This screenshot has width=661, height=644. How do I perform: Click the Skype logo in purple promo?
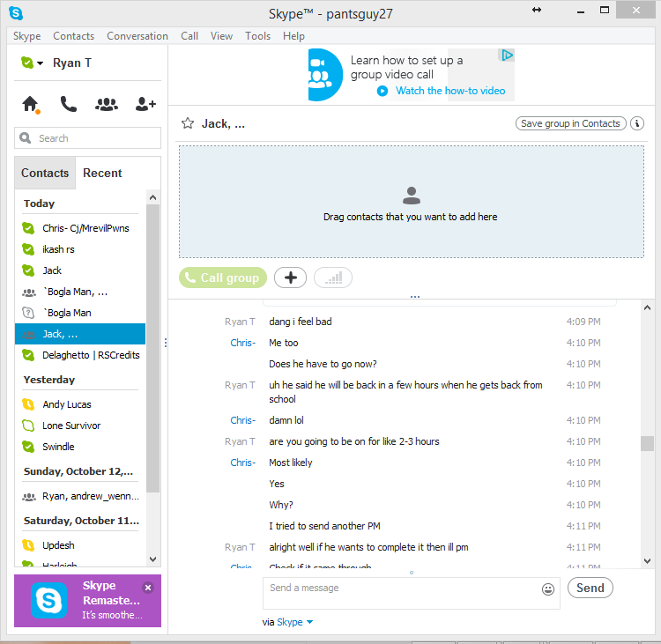pyautogui.click(x=48, y=600)
